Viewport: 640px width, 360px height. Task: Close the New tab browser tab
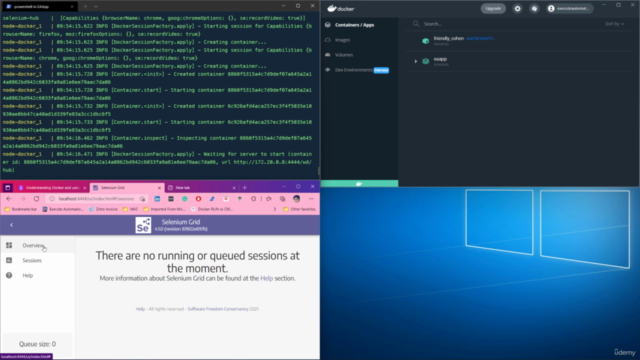234,188
